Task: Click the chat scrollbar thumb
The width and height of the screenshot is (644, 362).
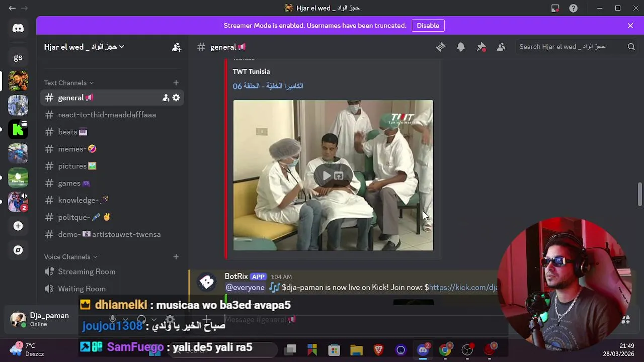Action: point(640,194)
